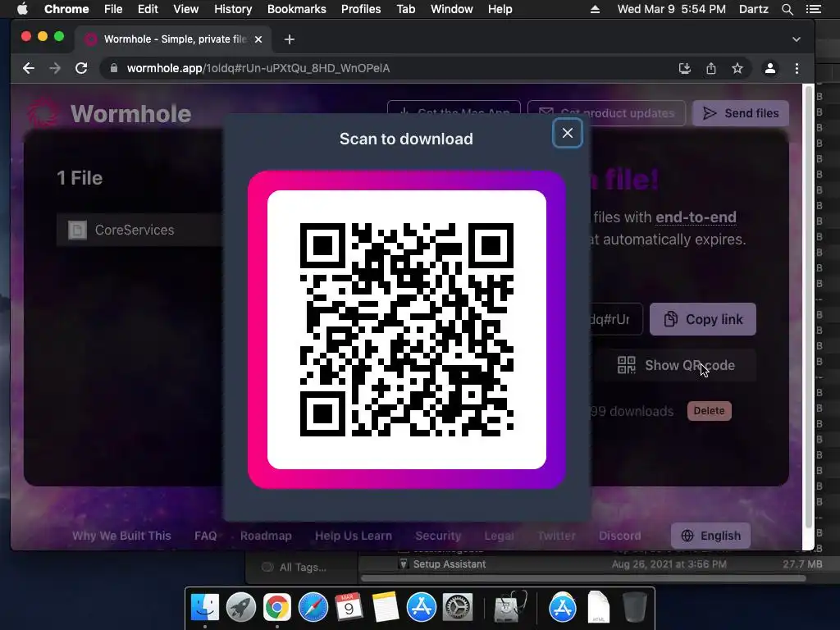
Task: Open System Preferences from the Dock
Action: point(457,607)
